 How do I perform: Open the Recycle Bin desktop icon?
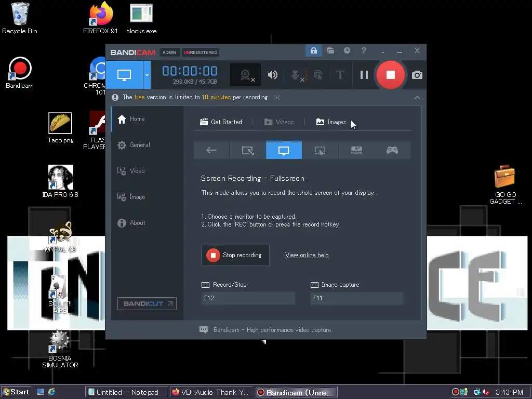(20, 18)
